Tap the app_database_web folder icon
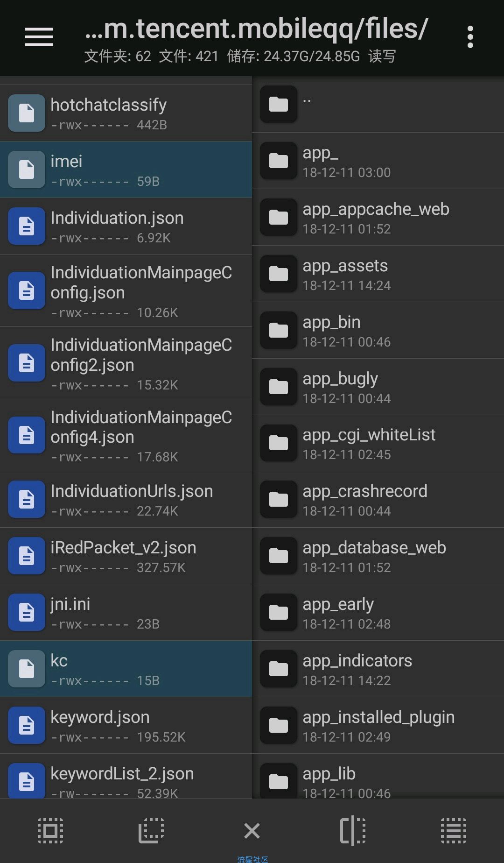 279,556
